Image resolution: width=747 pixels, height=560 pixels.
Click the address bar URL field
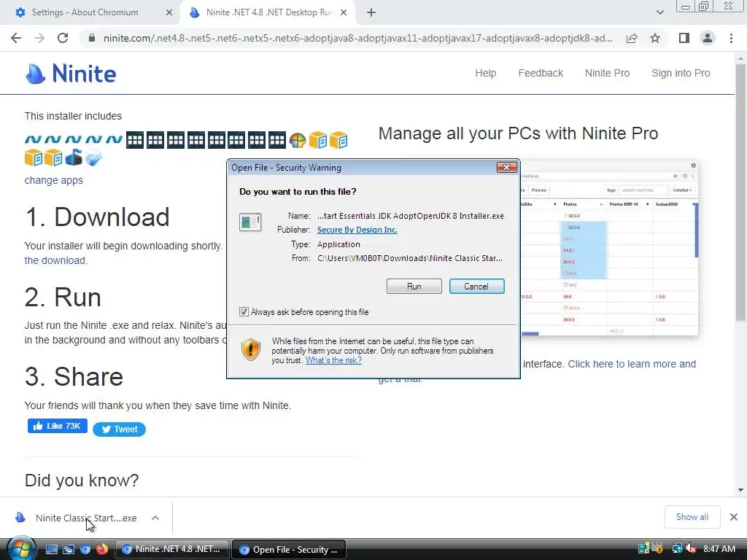(x=357, y=38)
